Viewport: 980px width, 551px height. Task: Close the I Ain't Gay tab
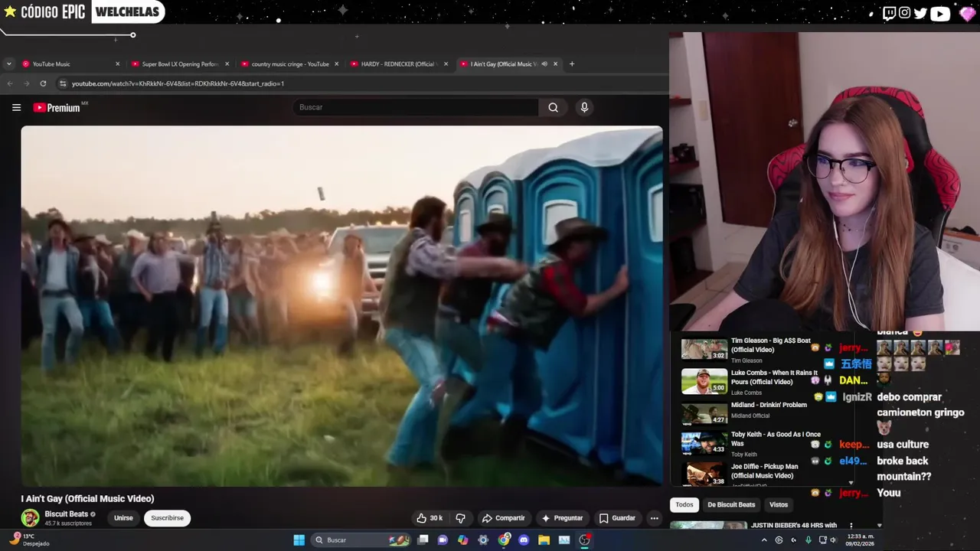pyautogui.click(x=555, y=64)
